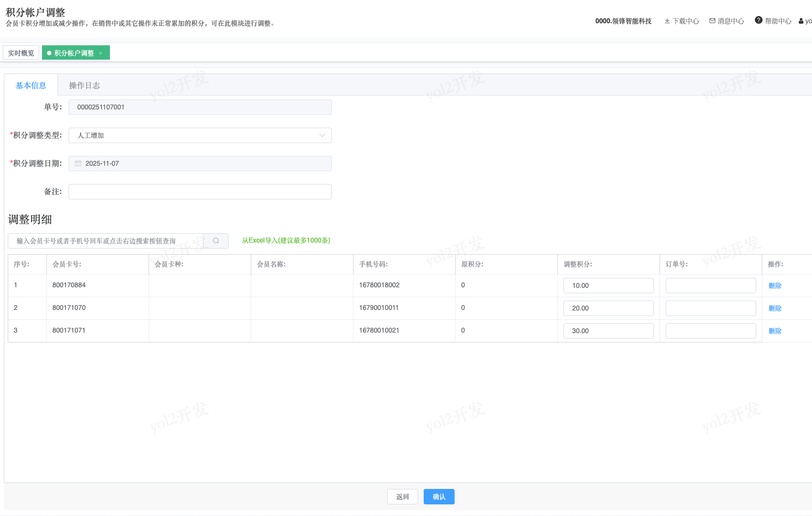Click the 订单号 field for card 800171071

711,331
